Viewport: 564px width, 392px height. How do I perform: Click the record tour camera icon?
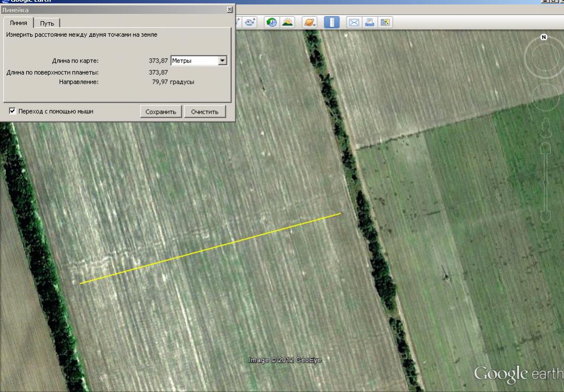coord(249,22)
